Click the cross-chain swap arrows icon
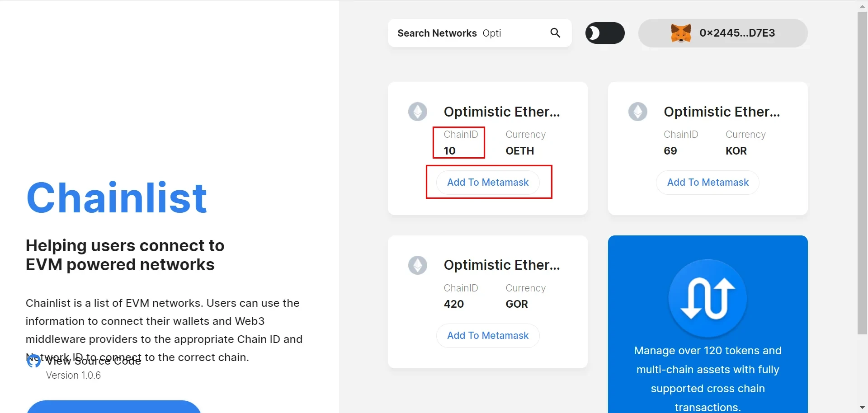 [708, 298]
